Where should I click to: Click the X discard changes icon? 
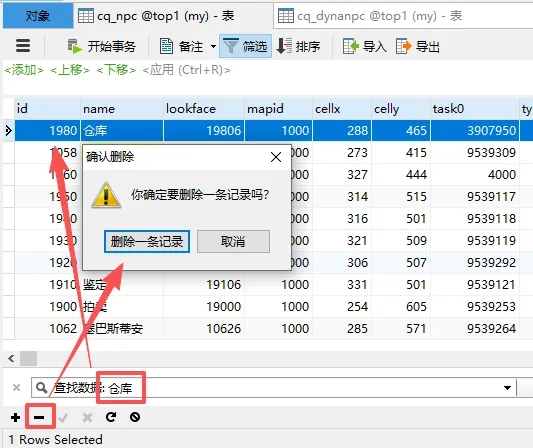tap(87, 417)
